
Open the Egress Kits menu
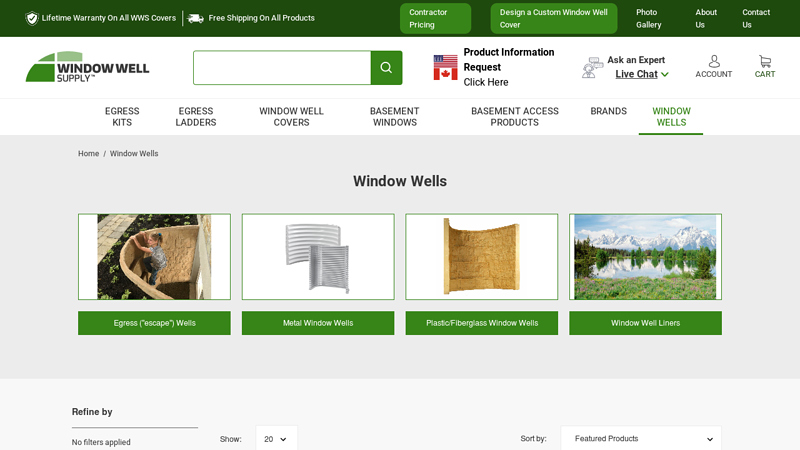pyautogui.click(x=122, y=117)
